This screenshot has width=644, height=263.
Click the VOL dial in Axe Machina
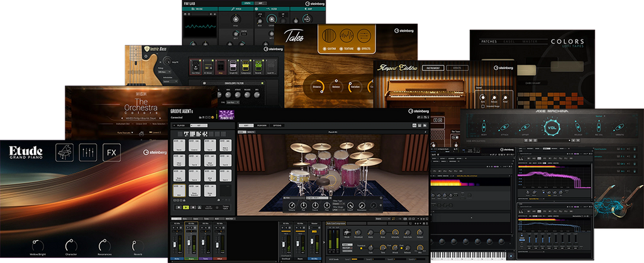[x=552, y=127]
